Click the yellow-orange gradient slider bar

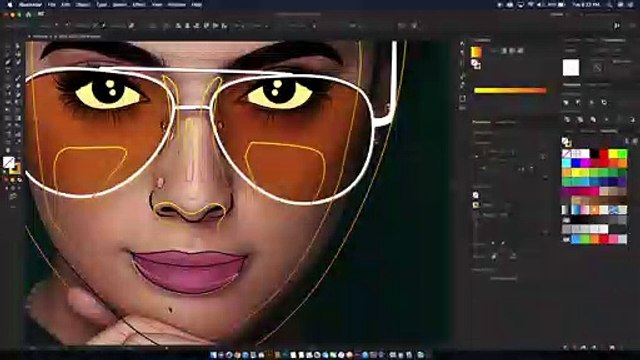coord(510,90)
